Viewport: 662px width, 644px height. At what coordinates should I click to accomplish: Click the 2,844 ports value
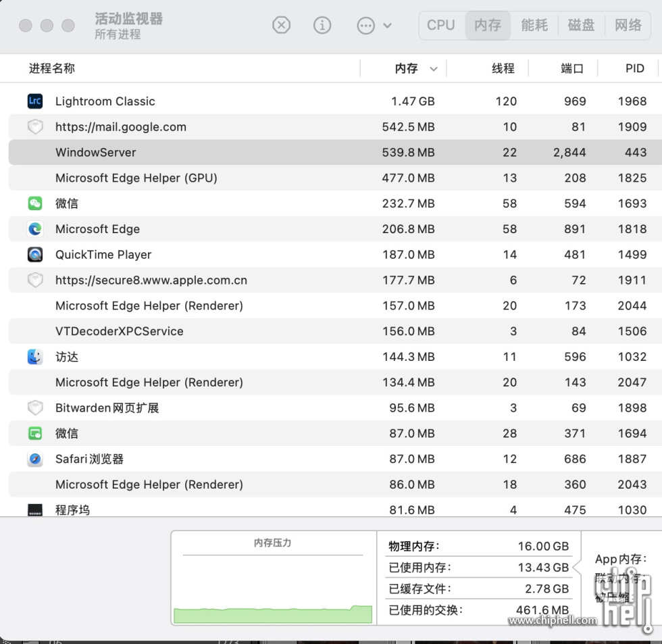click(569, 153)
